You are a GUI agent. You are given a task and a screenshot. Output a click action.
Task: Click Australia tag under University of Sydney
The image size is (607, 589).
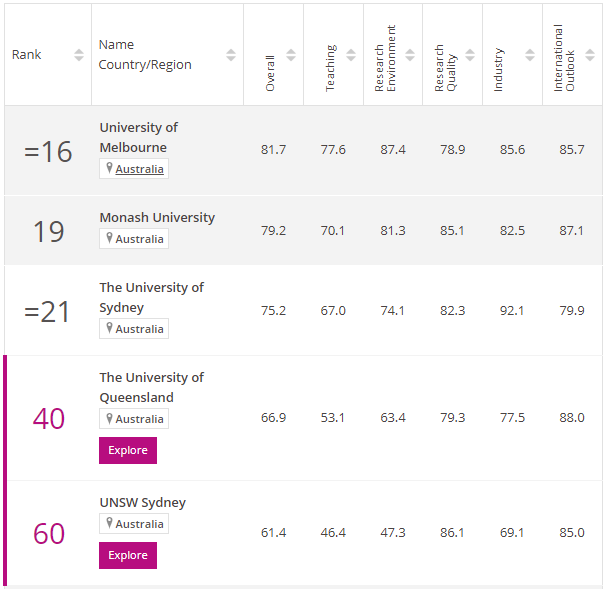coord(139,329)
